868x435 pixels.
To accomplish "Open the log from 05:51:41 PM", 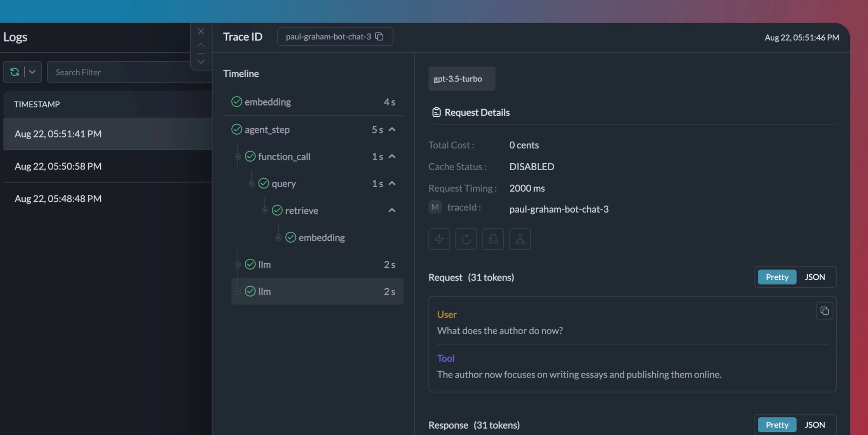I will point(107,134).
